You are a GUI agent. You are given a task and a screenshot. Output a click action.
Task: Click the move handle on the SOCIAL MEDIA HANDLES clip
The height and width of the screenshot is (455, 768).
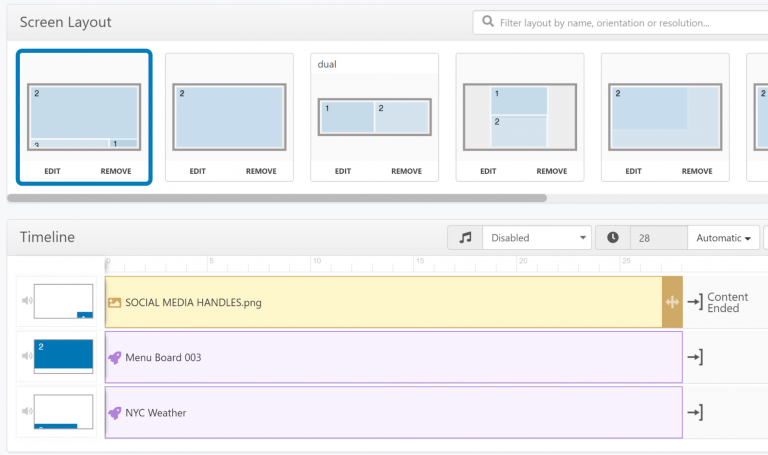click(x=672, y=302)
